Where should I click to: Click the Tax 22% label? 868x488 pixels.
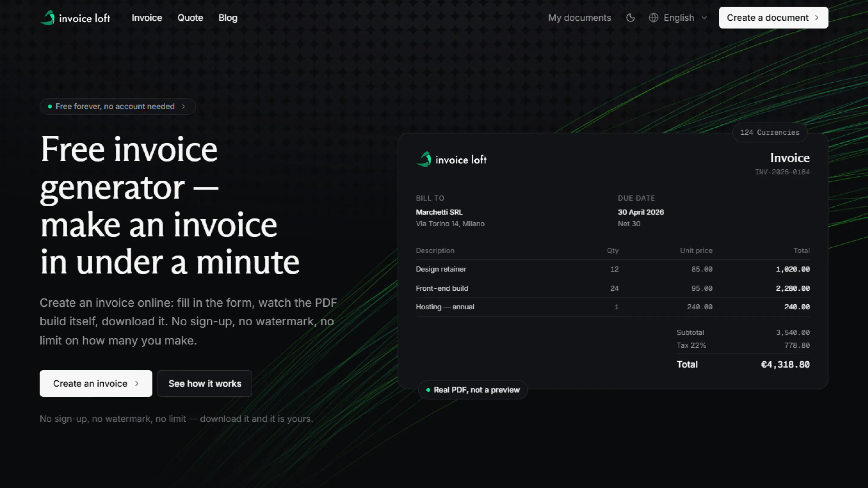(x=691, y=345)
